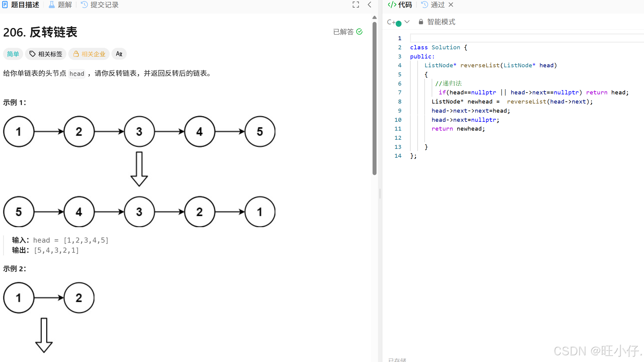Click the example 1 linked list diagram
The height and width of the screenshot is (362, 644).
[139, 171]
